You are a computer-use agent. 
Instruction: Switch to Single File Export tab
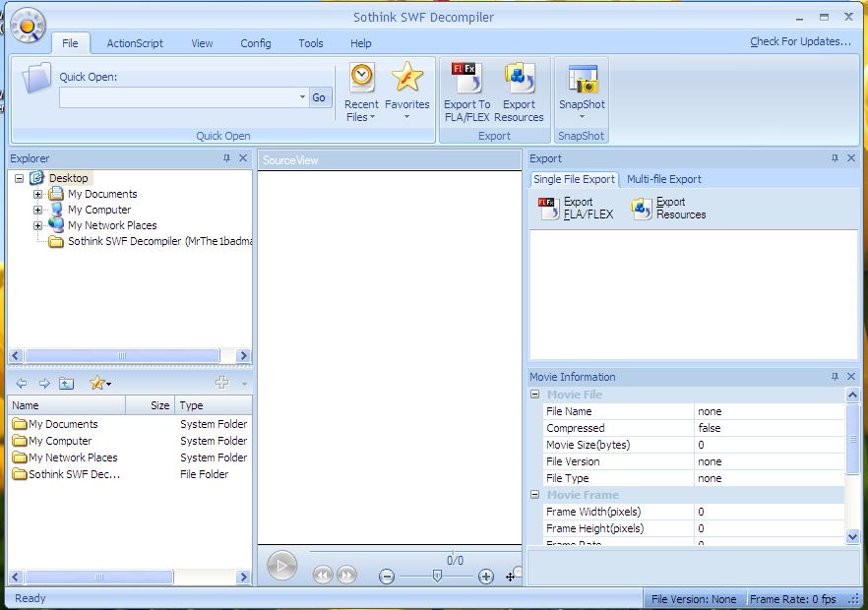pyautogui.click(x=574, y=179)
